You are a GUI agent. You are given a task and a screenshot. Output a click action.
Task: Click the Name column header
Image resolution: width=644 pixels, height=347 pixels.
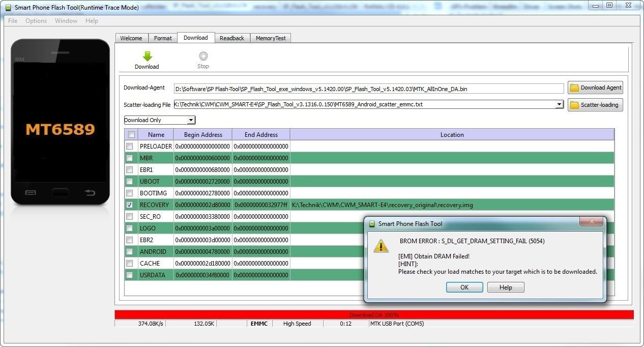pos(156,135)
